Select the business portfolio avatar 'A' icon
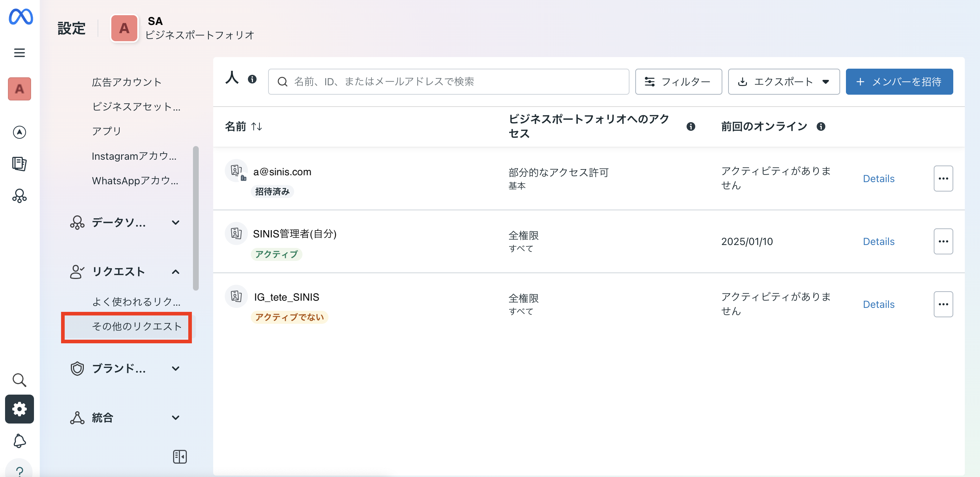This screenshot has height=477, width=980. pyautogui.click(x=124, y=28)
